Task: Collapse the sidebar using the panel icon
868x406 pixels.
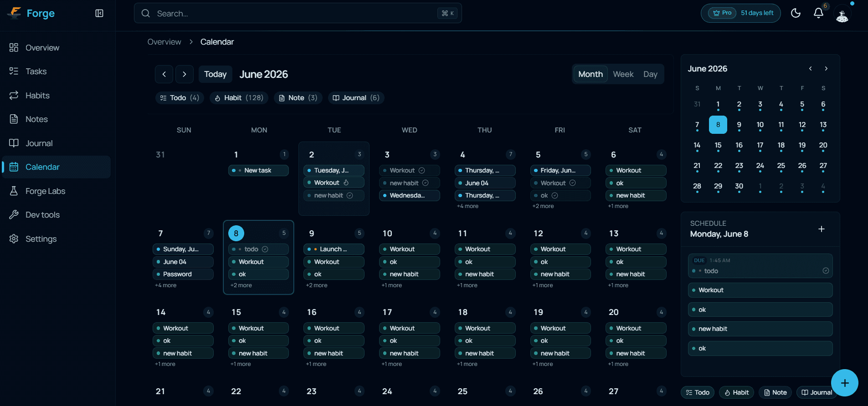Action: [x=99, y=13]
